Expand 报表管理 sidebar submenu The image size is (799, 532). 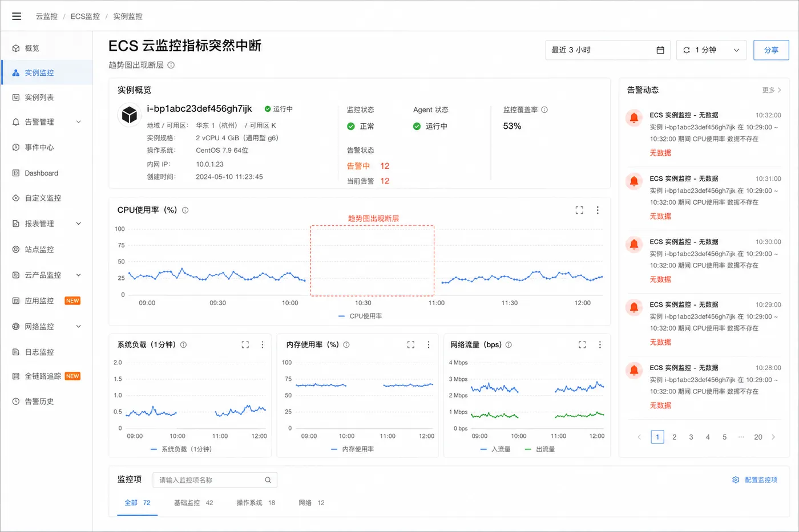pos(79,224)
